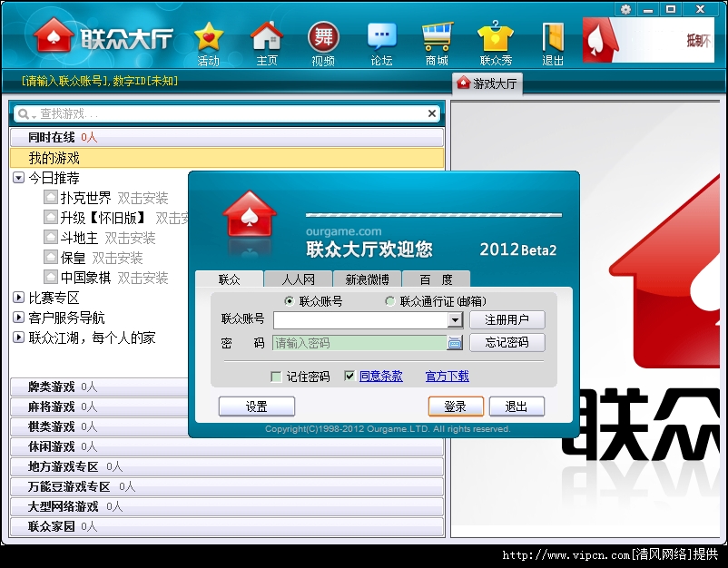Click the search magnifier icon
This screenshot has width=728, height=568.
(24, 113)
